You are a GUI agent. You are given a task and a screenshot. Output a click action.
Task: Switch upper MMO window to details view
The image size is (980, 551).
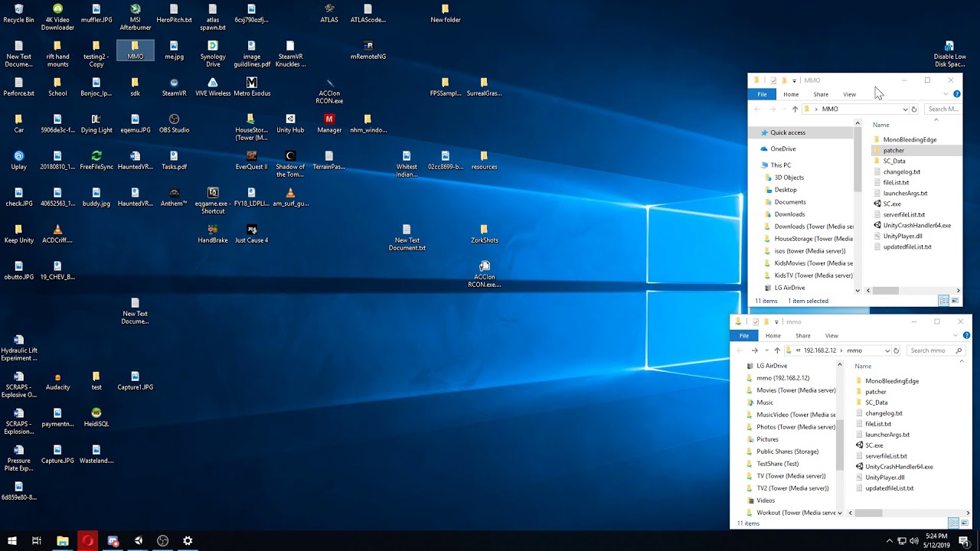click(944, 301)
